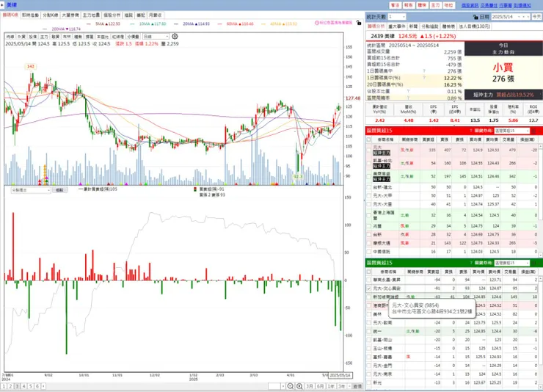The height and width of the screenshot is (392, 543).
Task: Toggle 外資 overlay in chart toolbar
Action: coord(21,37)
